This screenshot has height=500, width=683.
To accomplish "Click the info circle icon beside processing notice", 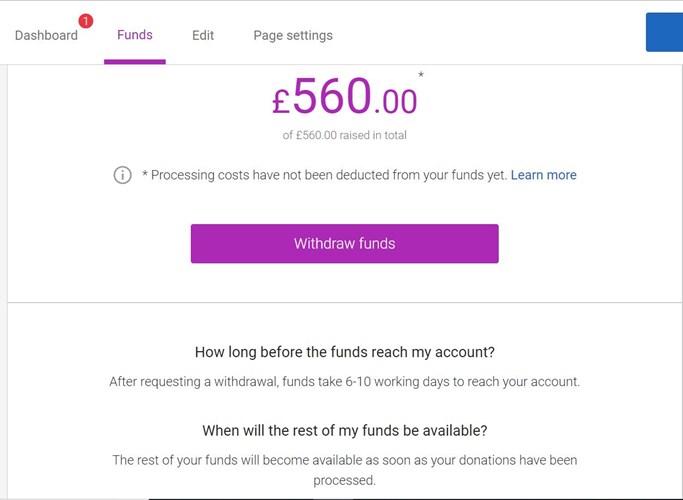I will pyautogui.click(x=122, y=175).
